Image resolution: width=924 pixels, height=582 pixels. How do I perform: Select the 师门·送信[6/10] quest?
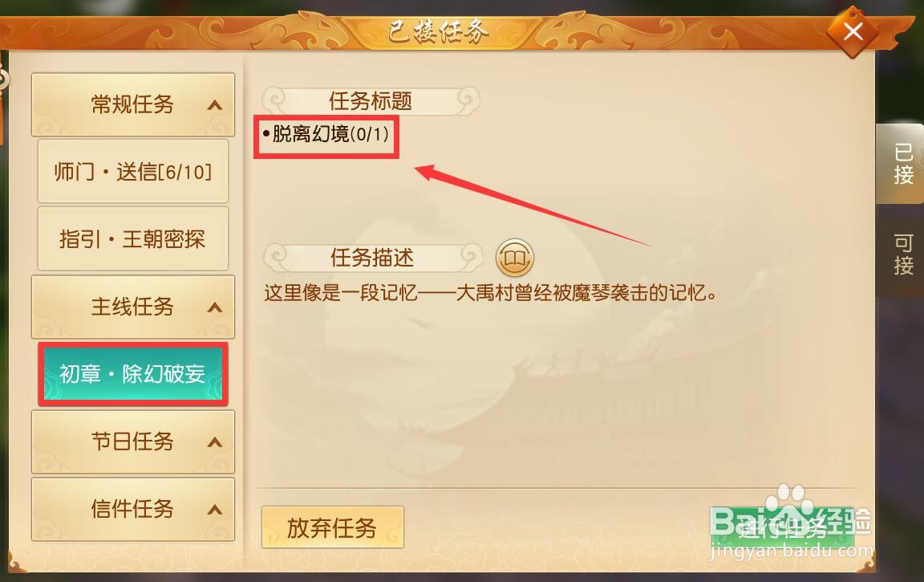[x=133, y=172]
